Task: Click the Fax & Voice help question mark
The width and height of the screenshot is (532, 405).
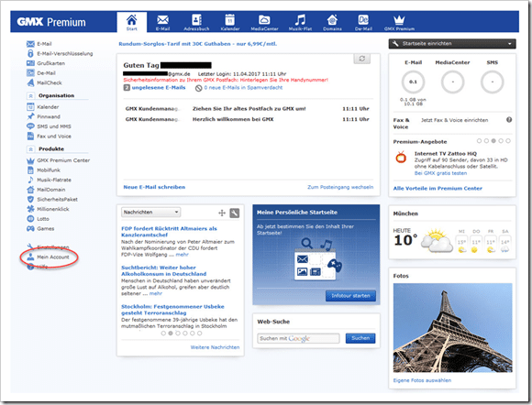Action: pyautogui.click(x=509, y=120)
